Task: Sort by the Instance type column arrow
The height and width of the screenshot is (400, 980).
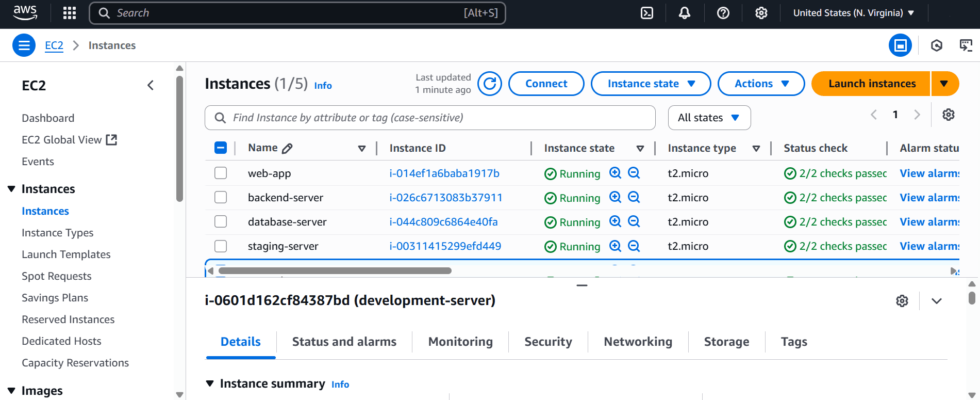Action: (756, 149)
